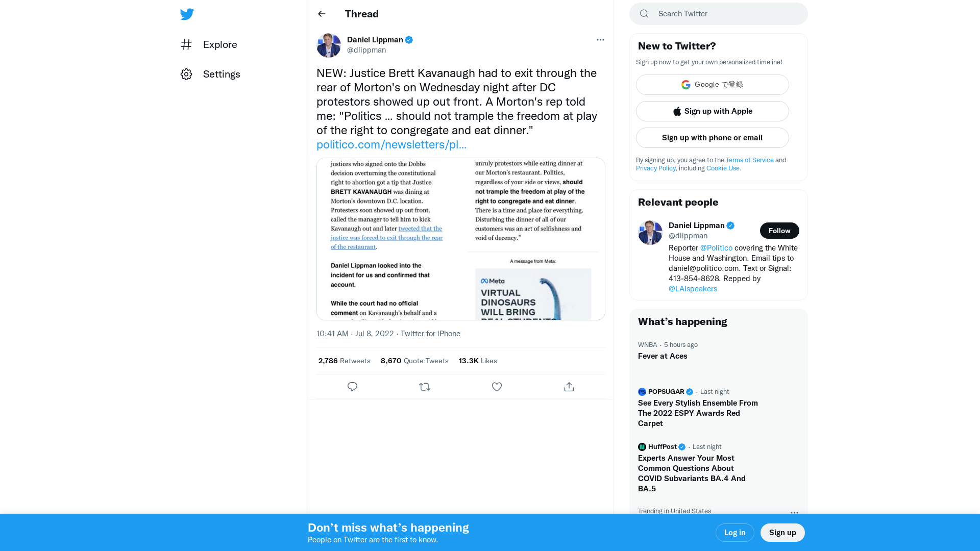
Task: Follow Daniel Lippman
Action: (779, 231)
